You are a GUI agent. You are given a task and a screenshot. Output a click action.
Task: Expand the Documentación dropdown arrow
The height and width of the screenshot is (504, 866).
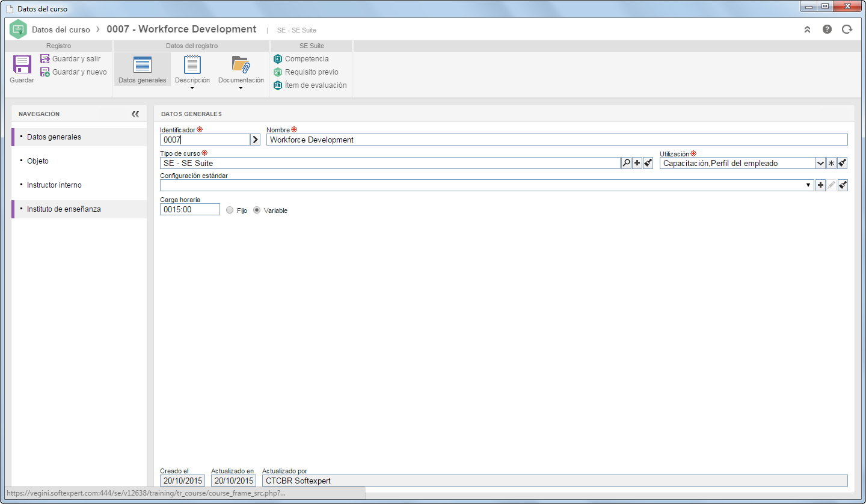point(241,88)
